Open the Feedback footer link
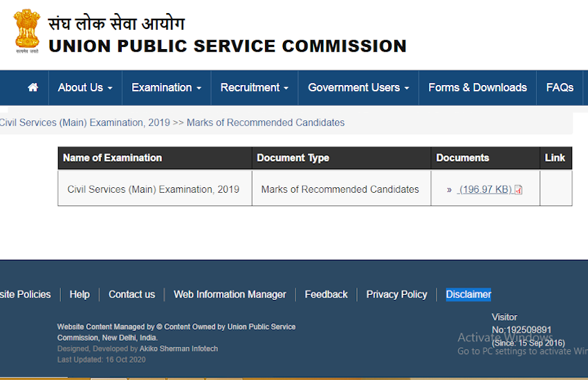This screenshot has height=380, width=588. 326,294
